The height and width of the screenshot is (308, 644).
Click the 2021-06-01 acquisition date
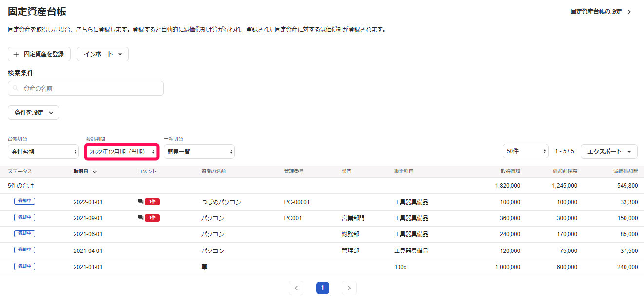point(88,234)
